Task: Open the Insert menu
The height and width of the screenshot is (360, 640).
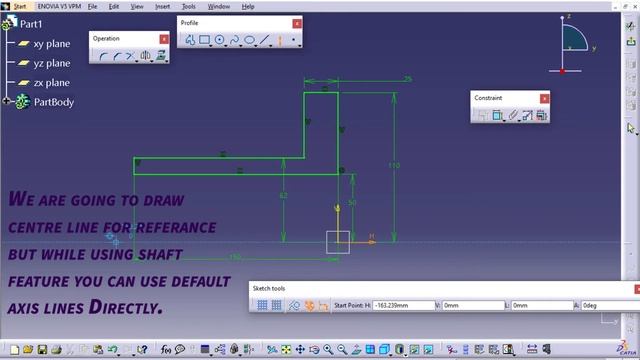Action: click(x=162, y=7)
